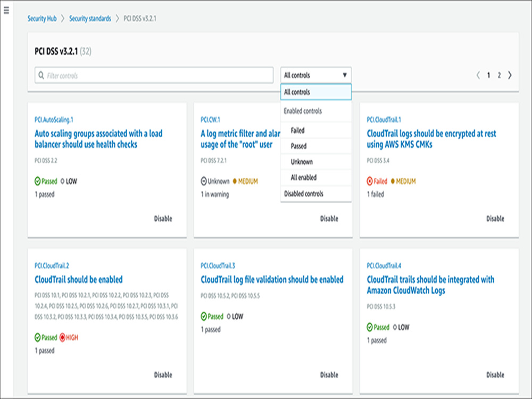Click the red Failed status icon on PCI.CloudTrail.1
This screenshot has height=399, width=532.
[x=370, y=181]
